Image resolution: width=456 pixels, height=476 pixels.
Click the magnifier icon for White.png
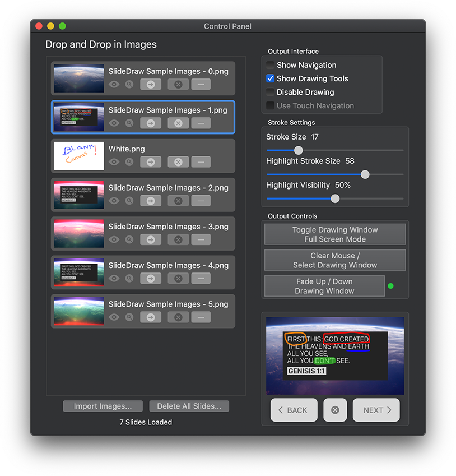129,162
